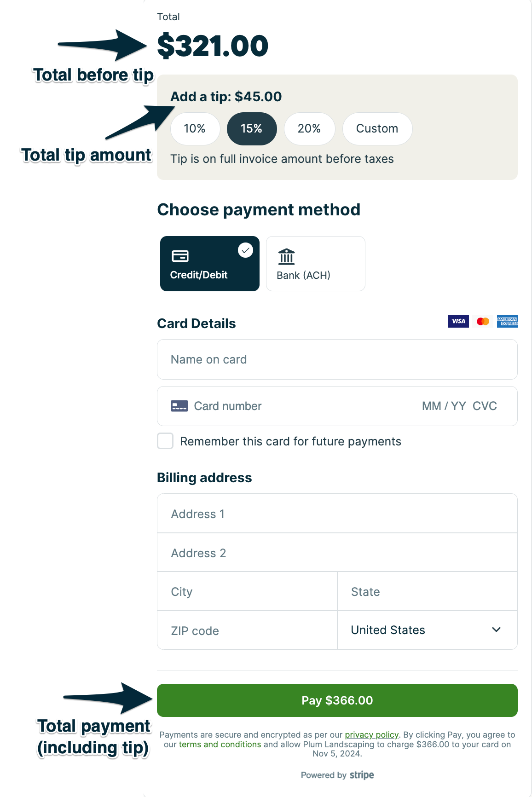Image resolution: width=532 pixels, height=797 pixels.
Task: Open the United States country dropdown
Action: point(427,630)
